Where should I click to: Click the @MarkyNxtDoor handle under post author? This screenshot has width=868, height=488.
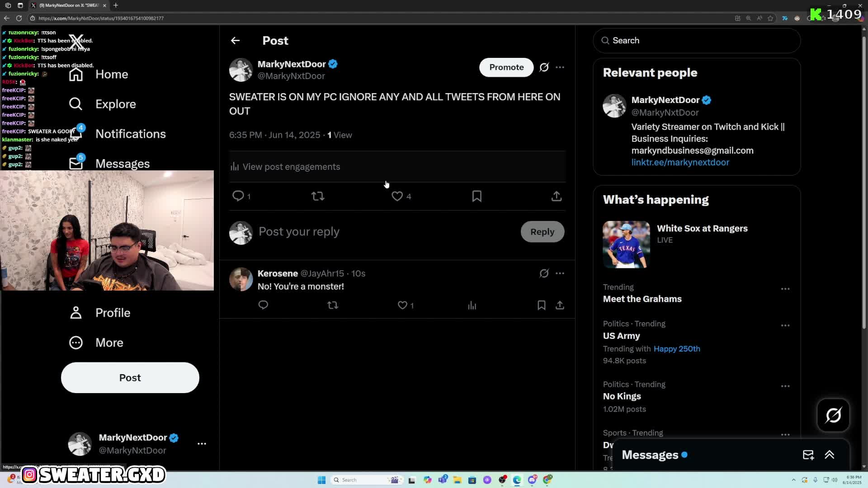click(x=291, y=76)
